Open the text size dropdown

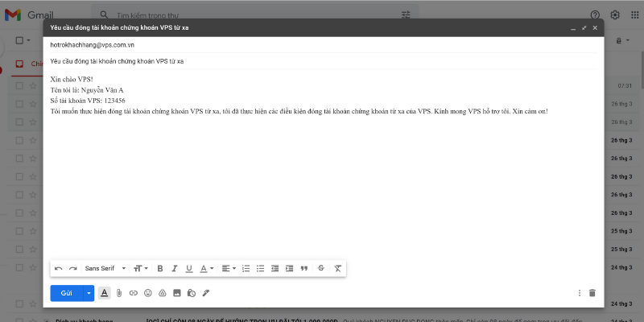140,269
